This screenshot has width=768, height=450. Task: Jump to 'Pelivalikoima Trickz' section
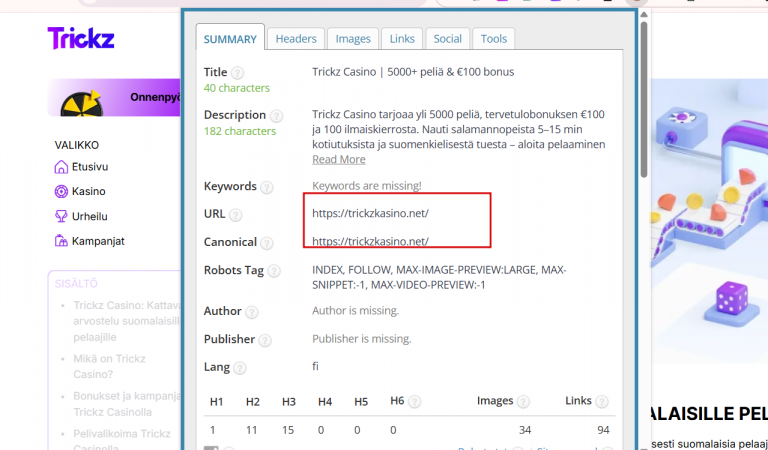click(122, 439)
